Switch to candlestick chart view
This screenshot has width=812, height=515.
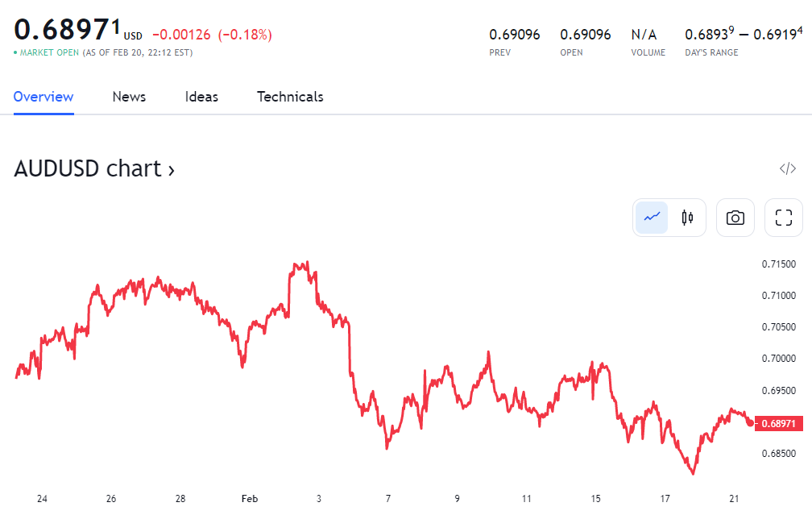(687, 218)
